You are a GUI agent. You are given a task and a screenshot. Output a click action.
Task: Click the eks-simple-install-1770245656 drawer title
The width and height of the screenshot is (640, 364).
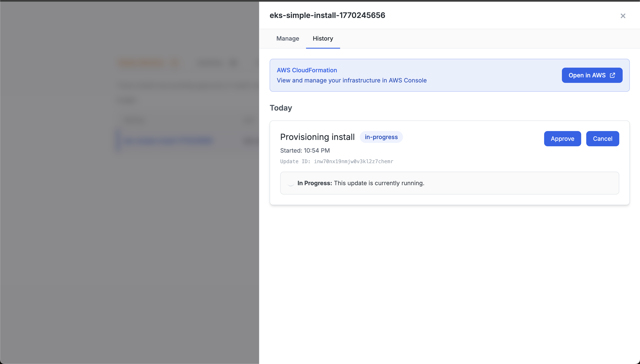(x=327, y=15)
